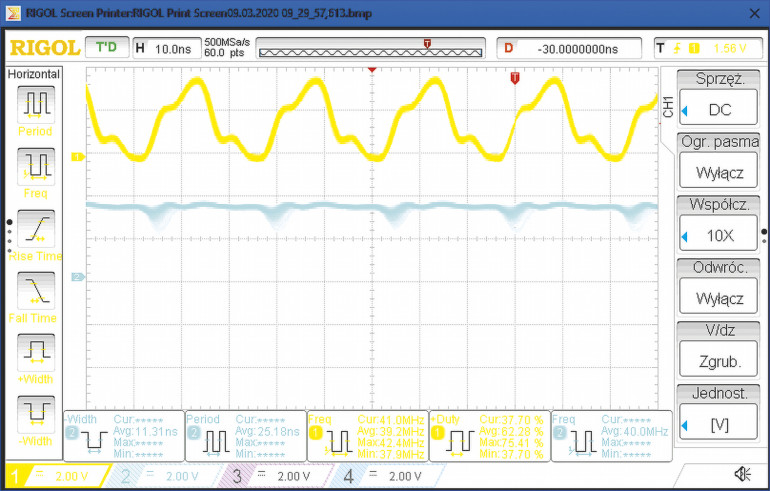
Task: Add the +Width measurement
Action: tap(36, 352)
